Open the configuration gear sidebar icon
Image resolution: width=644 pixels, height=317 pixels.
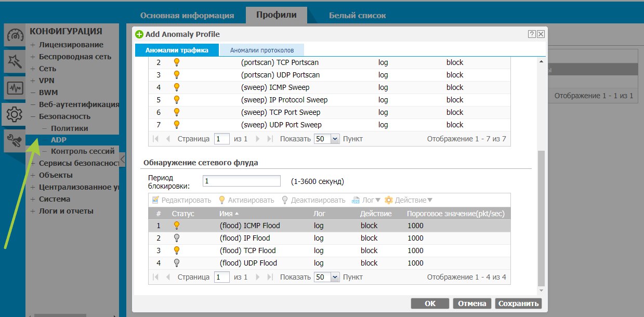(15, 114)
